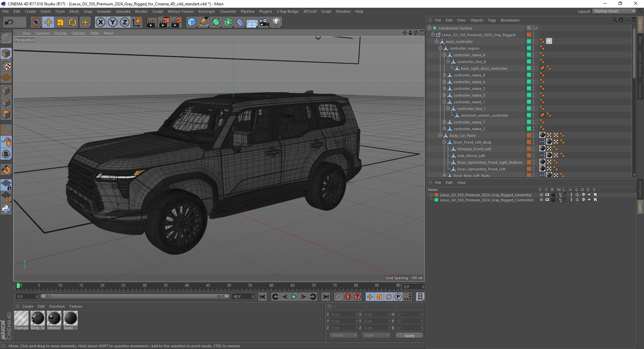The image size is (644, 349).
Task: Go to the end of animation
Action: tap(325, 297)
